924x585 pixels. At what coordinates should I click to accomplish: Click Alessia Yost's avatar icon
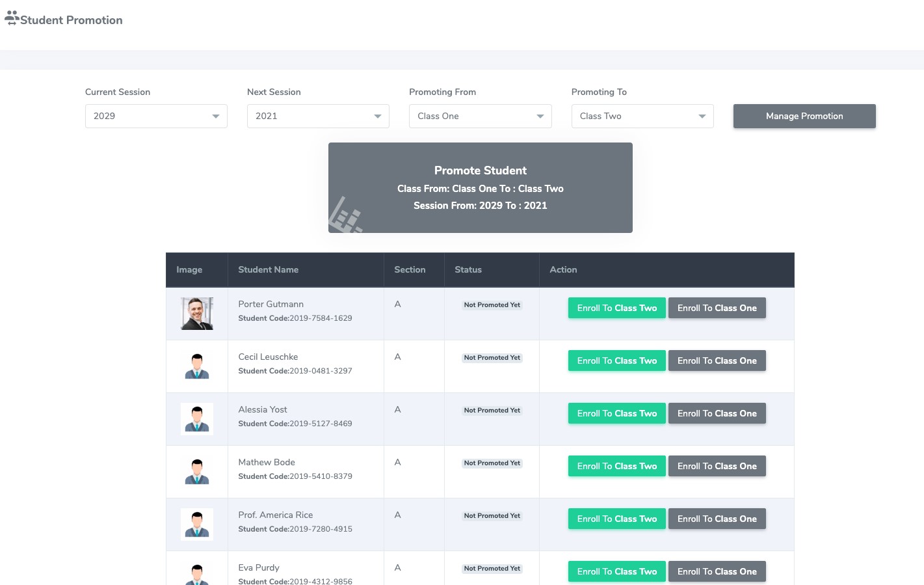[x=197, y=419]
